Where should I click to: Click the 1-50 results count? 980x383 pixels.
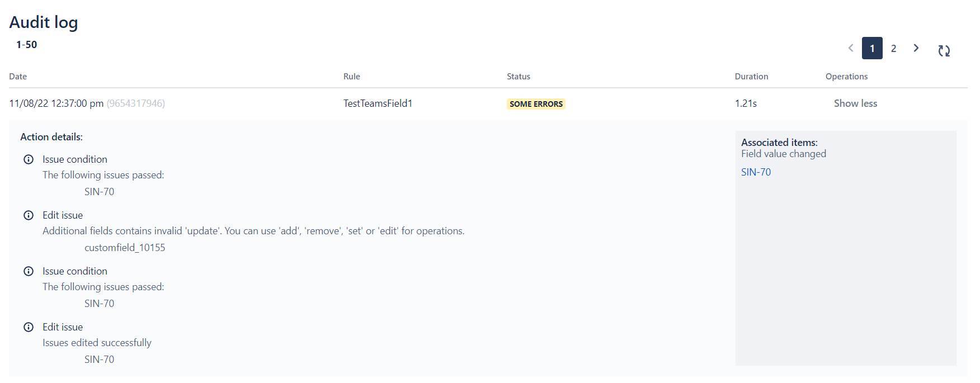(26, 45)
